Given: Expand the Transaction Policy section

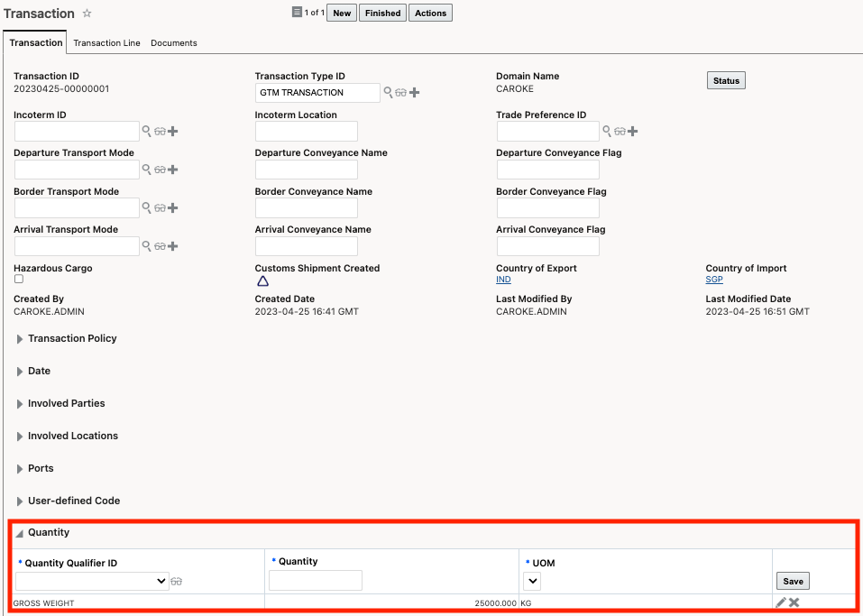Looking at the screenshot, I should pyautogui.click(x=20, y=339).
